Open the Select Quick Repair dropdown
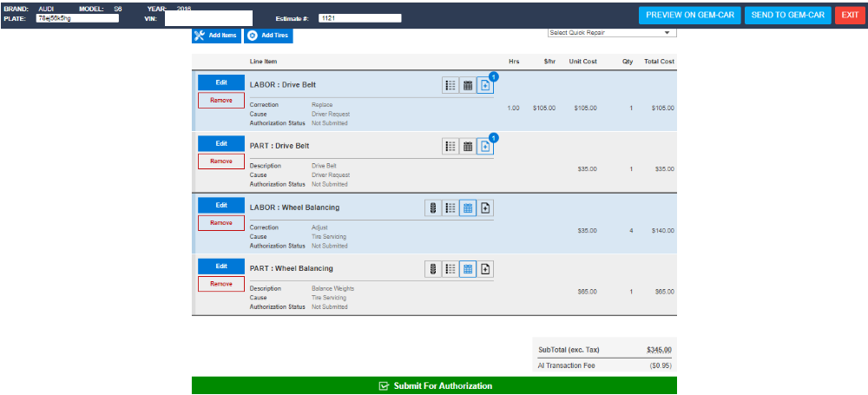The image size is (868, 395). click(612, 33)
